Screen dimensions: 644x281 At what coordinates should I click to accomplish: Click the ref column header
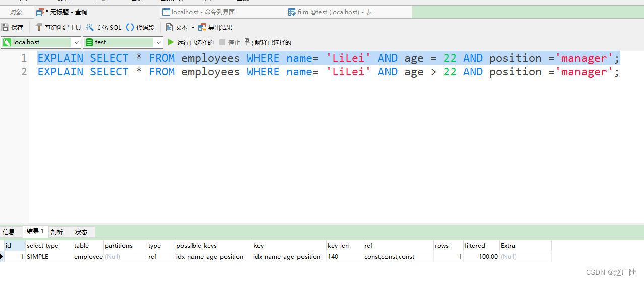(398, 246)
